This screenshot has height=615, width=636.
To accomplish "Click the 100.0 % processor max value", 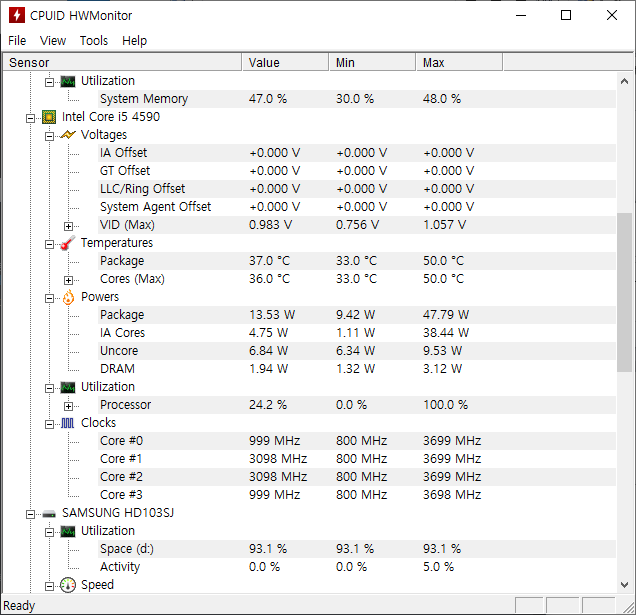I will coord(445,405).
